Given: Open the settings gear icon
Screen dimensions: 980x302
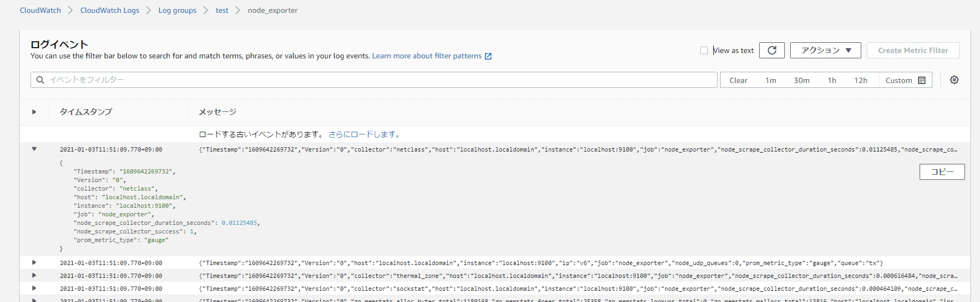Looking at the screenshot, I should (x=954, y=80).
